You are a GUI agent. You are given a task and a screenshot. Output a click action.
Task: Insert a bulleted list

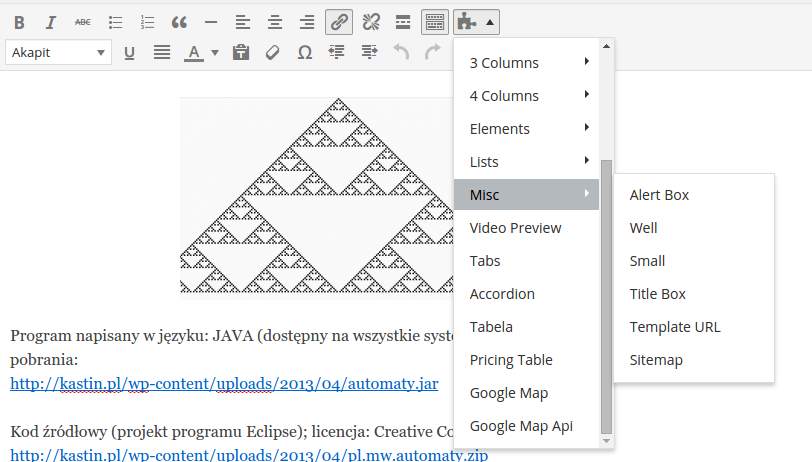115,22
